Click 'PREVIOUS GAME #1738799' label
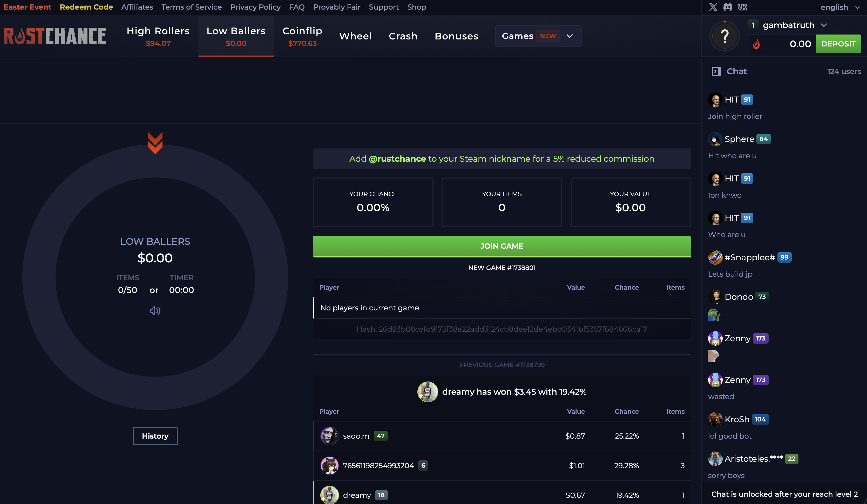The image size is (867, 504). (x=502, y=365)
